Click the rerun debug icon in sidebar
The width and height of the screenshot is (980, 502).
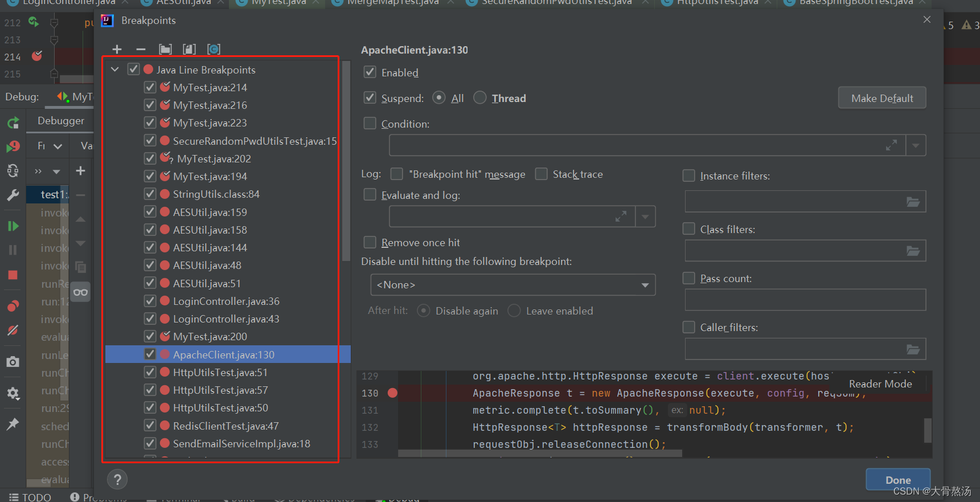(13, 122)
